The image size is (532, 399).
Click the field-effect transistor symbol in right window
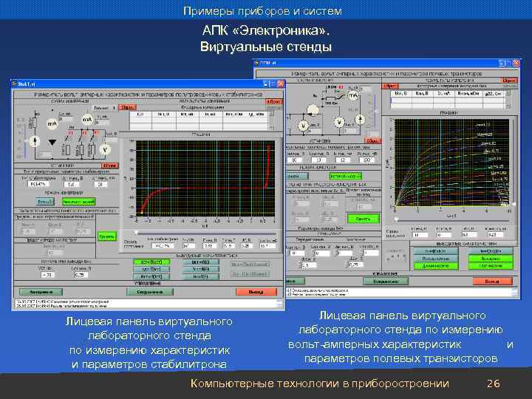(x=313, y=109)
